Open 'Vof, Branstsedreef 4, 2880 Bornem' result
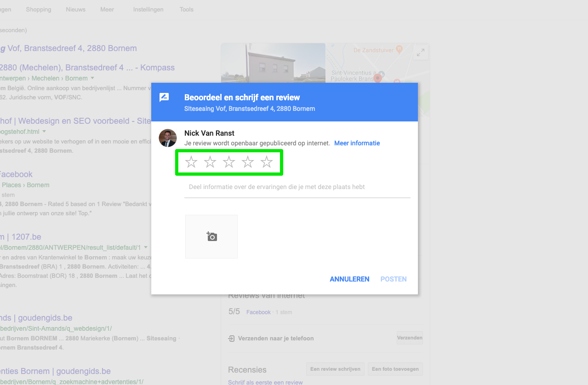588x385 pixels. coord(68,48)
